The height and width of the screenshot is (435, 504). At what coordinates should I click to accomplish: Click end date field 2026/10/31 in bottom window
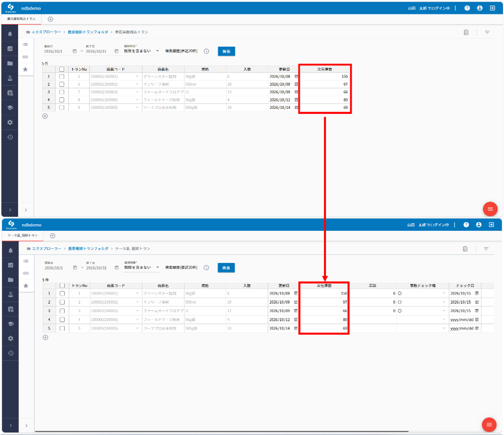[x=97, y=268]
